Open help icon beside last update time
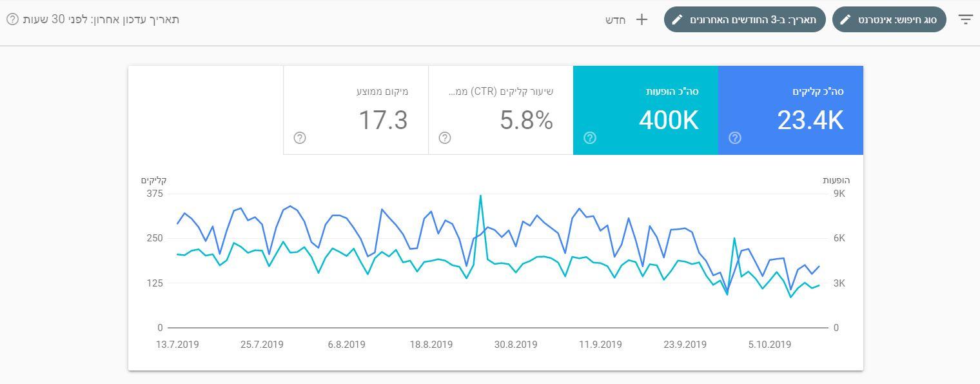 (12, 19)
